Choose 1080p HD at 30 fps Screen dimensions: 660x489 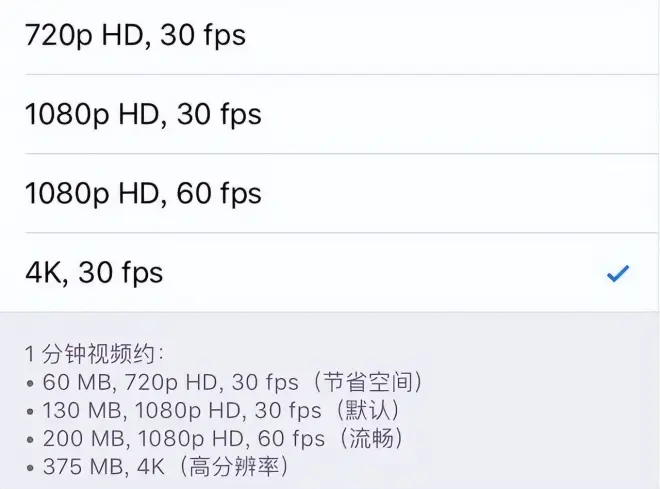(x=143, y=114)
